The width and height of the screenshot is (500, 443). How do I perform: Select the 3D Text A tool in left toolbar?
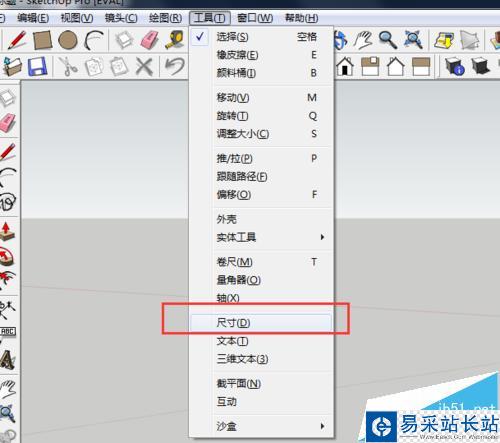(7, 360)
